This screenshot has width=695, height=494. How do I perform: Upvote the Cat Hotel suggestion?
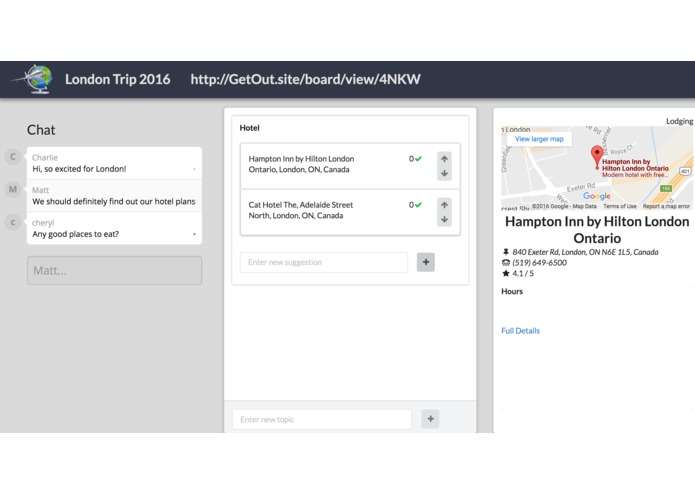(444, 205)
